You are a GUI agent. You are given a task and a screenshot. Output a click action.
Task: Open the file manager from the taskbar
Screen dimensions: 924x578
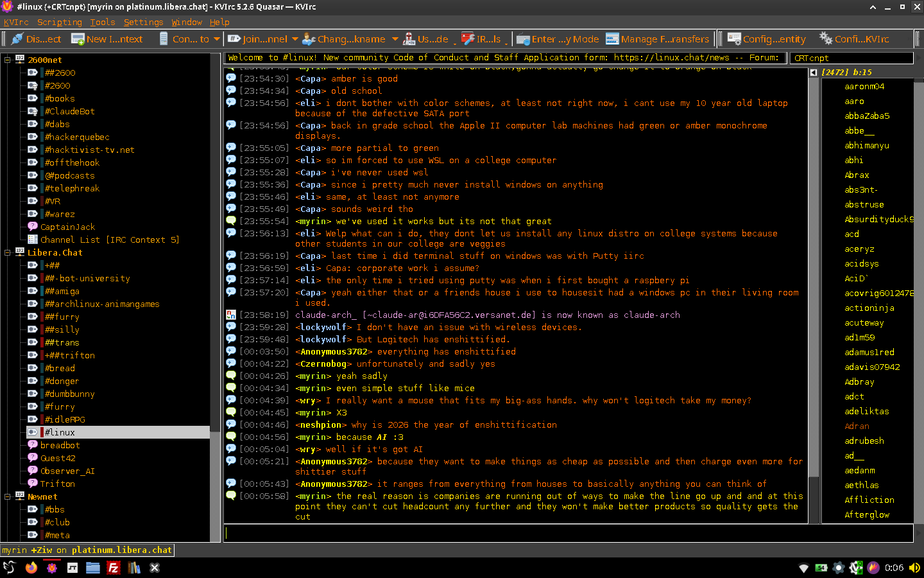coord(93,568)
